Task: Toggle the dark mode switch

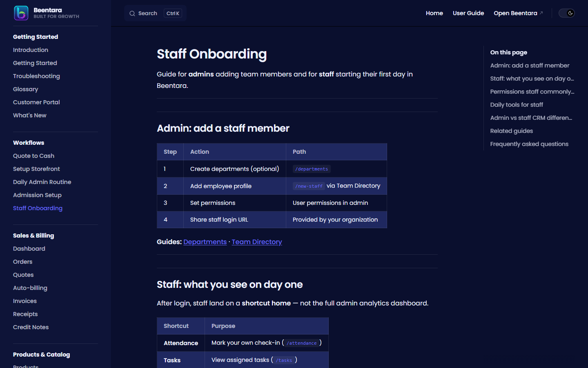Action: [567, 13]
